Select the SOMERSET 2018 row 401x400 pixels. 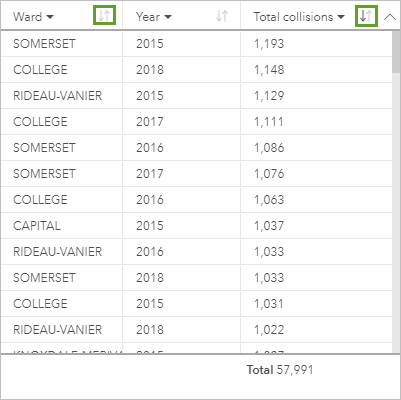point(197,278)
